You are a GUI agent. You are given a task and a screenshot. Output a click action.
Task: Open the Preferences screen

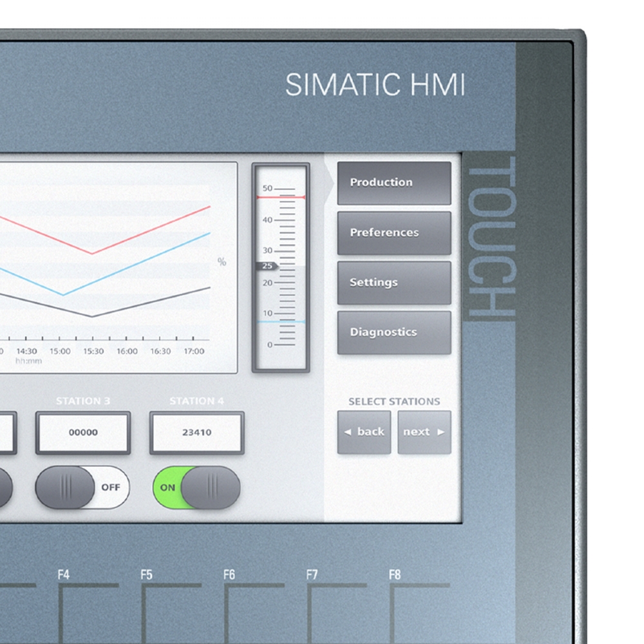[x=393, y=233]
